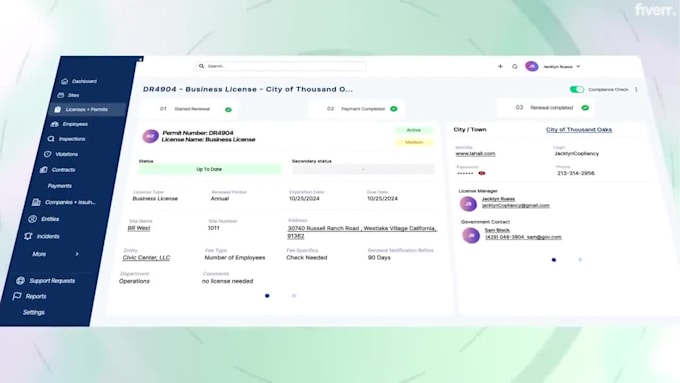Open the Employees icon in sidebar
Image resolution: width=680 pixels, height=383 pixels.
click(x=54, y=124)
